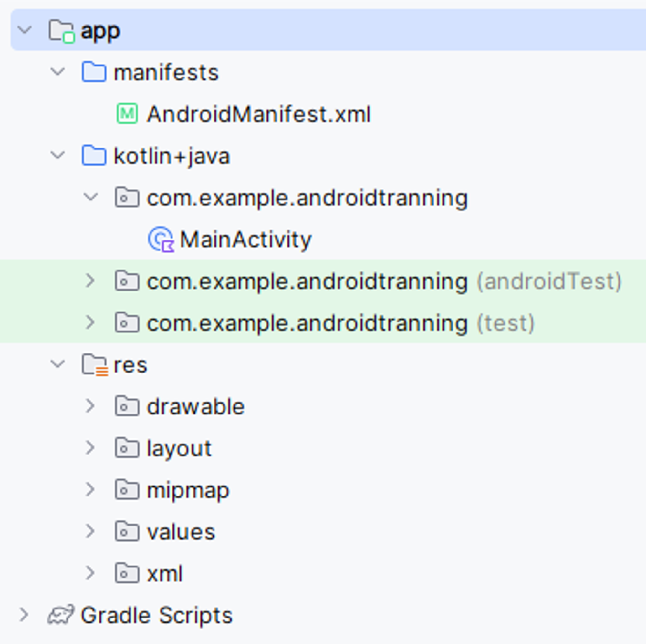Click the manifests folder icon
The image size is (646, 644).
tap(94, 72)
